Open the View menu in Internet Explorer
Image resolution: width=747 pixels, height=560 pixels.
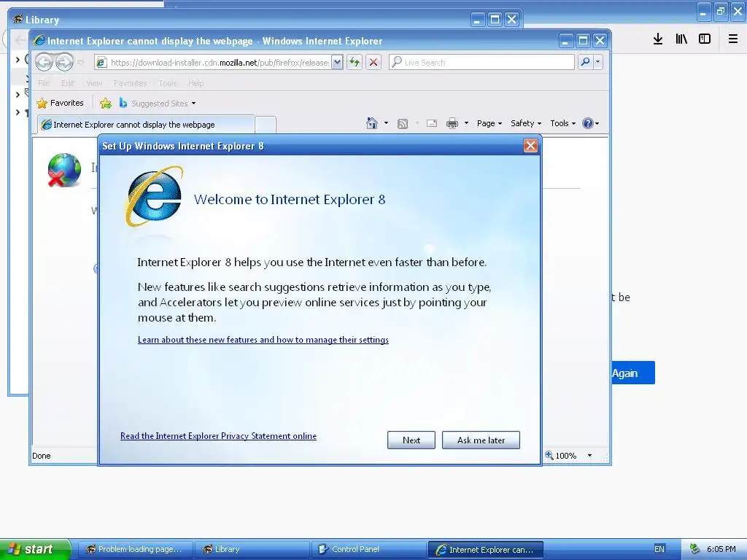(x=94, y=83)
